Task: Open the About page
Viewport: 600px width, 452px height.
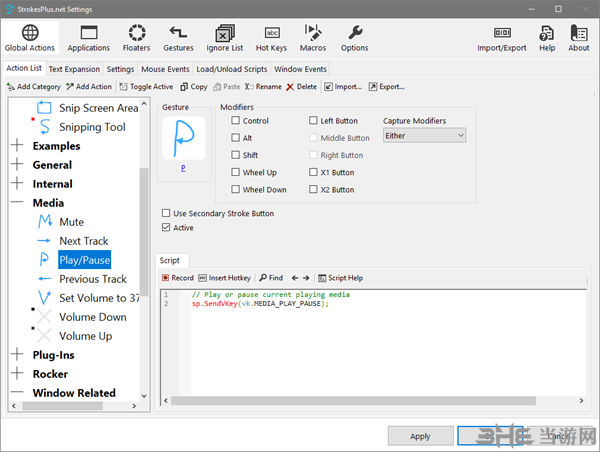Action: click(x=579, y=38)
